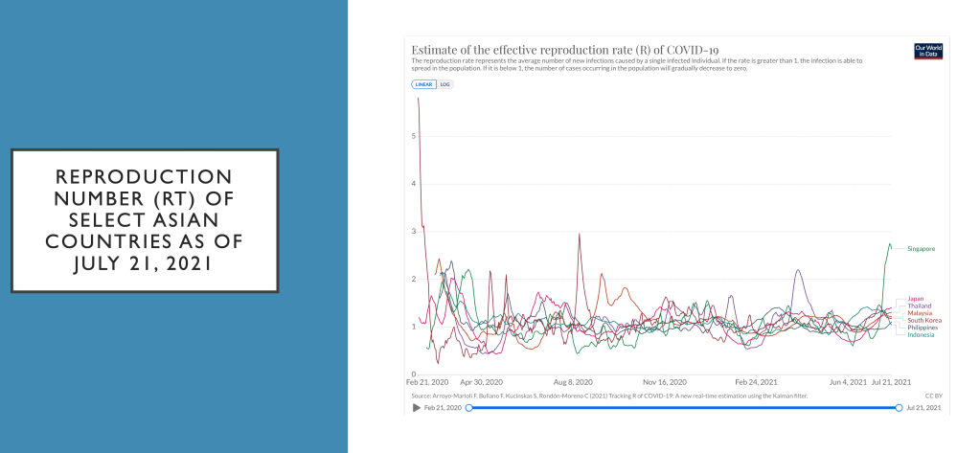Select the Singapore line label
The image size is (980, 453).
click(x=920, y=249)
